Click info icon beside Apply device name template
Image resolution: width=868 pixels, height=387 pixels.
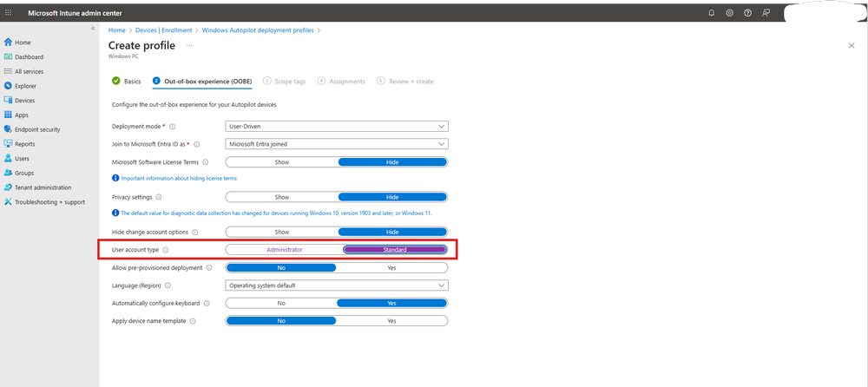pos(193,321)
